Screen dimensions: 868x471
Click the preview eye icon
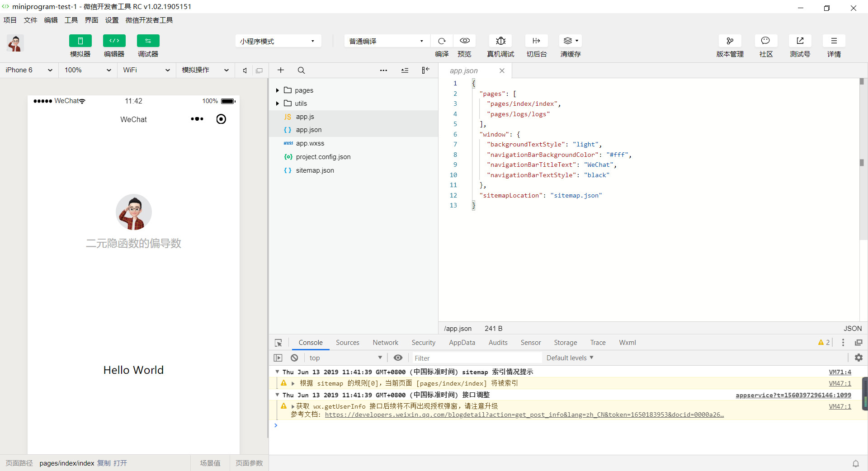click(x=464, y=41)
